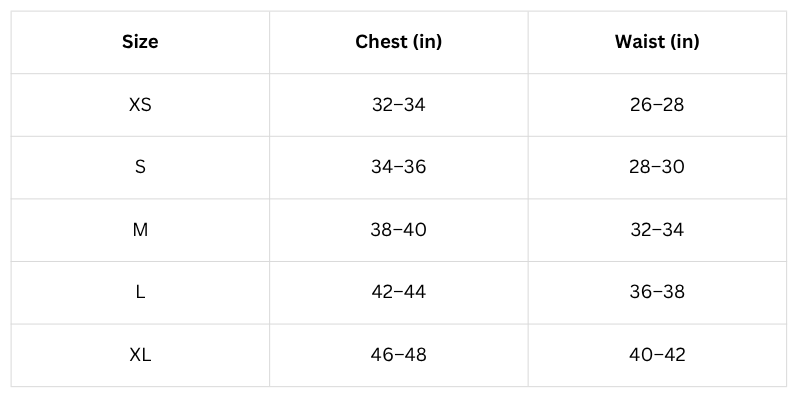Screen dimensions: 800x400
Task: Select the smallest waist measurement range cell
Action: coord(657,104)
